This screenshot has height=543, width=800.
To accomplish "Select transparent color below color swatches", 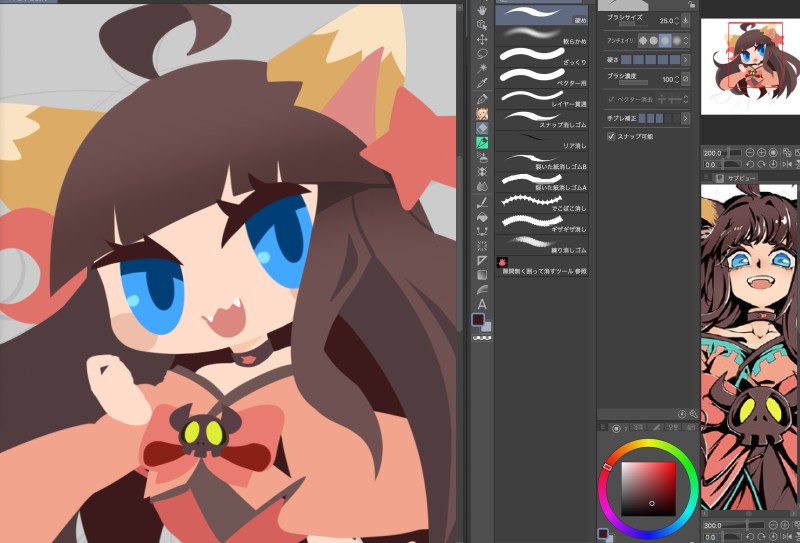I will 482,338.
